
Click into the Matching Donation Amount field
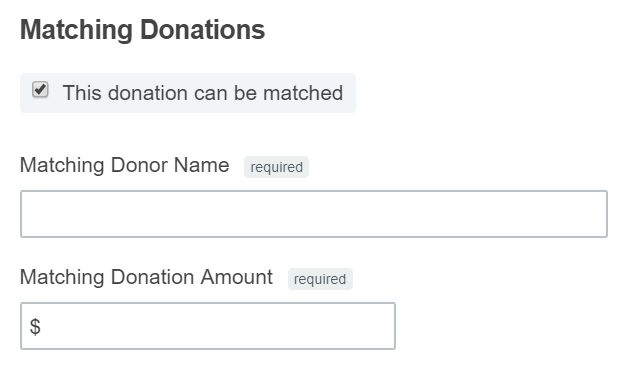click(x=208, y=326)
